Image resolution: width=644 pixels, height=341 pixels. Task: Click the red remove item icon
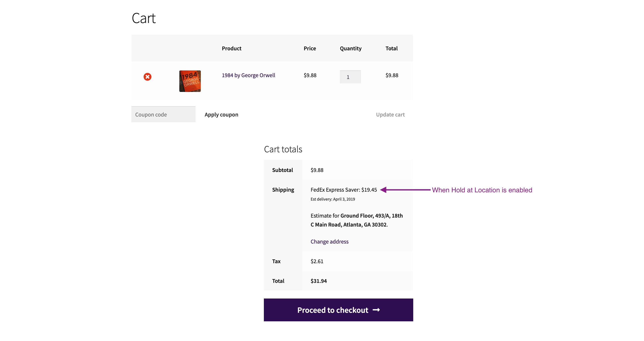[148, 77]
